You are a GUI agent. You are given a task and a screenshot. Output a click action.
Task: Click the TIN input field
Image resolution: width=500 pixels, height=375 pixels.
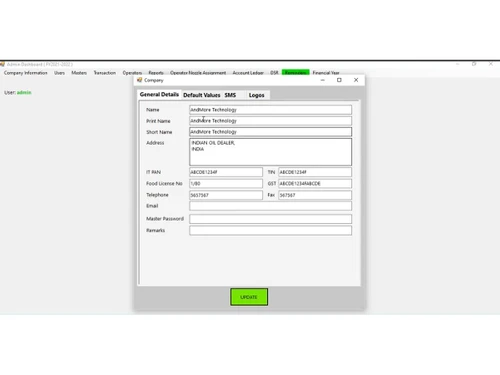[315, 172]
